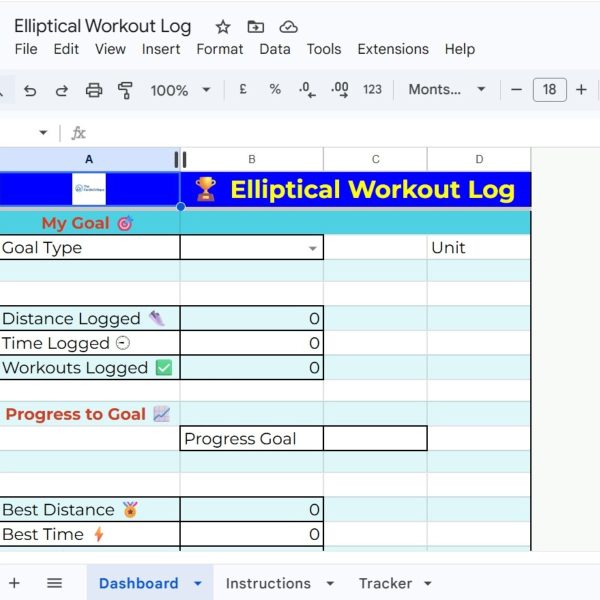Star the Elliptical Workout Log document
Image resolution: width=600 pixels, height=600 pixels.
223,27
